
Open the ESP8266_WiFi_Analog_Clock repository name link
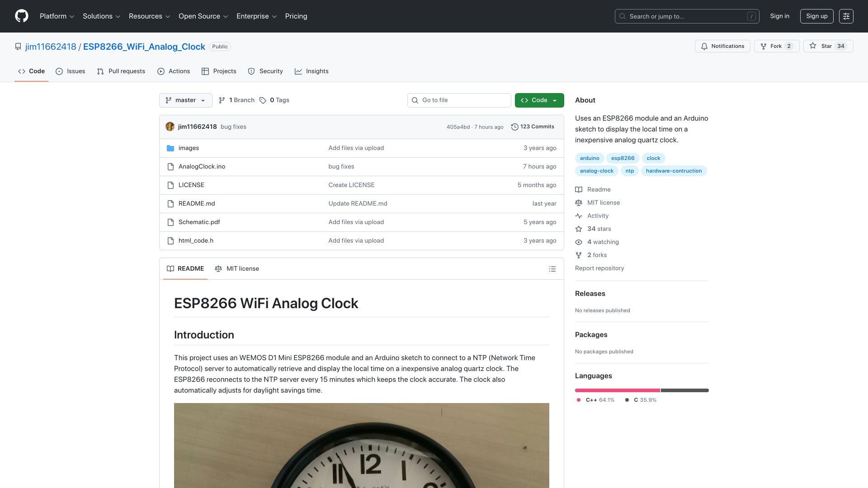pyautogui.click(x=144, y=47)
